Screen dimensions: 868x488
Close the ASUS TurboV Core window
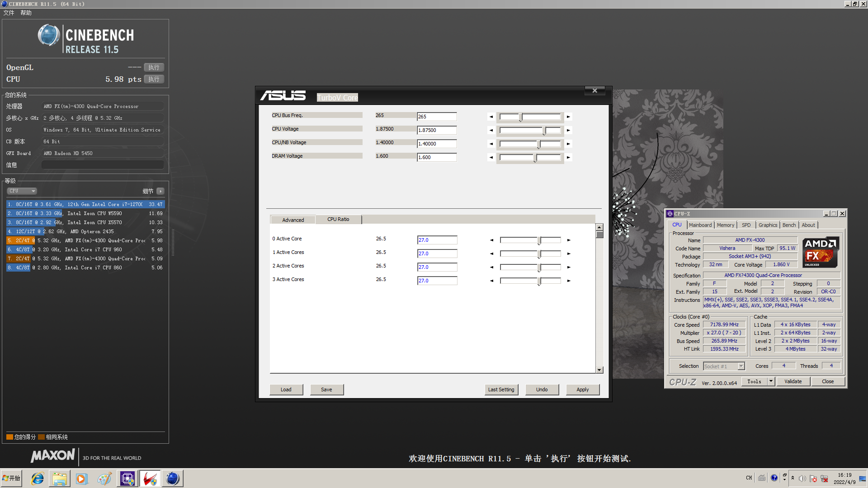[x=595, y=90]
